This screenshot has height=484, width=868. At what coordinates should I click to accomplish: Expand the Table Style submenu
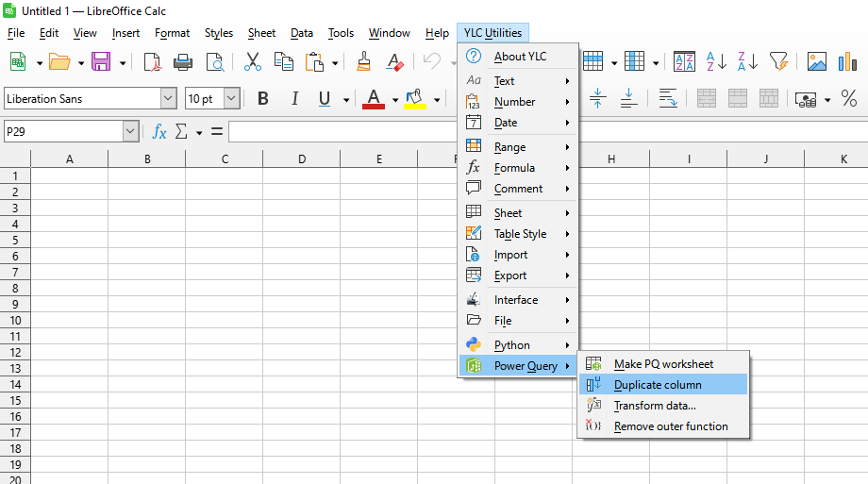[518, 234]
